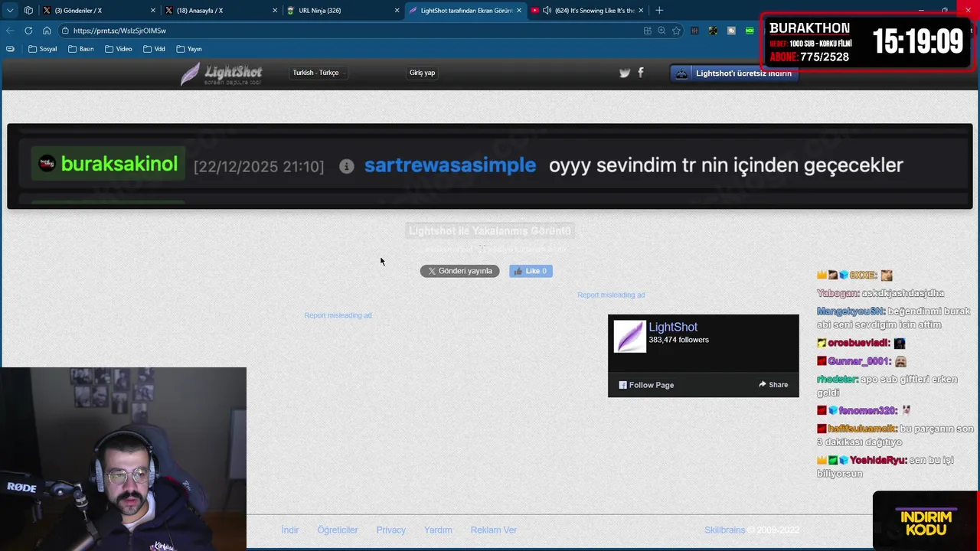Open the dark equalizer extension icon

[x=694, y=31]
